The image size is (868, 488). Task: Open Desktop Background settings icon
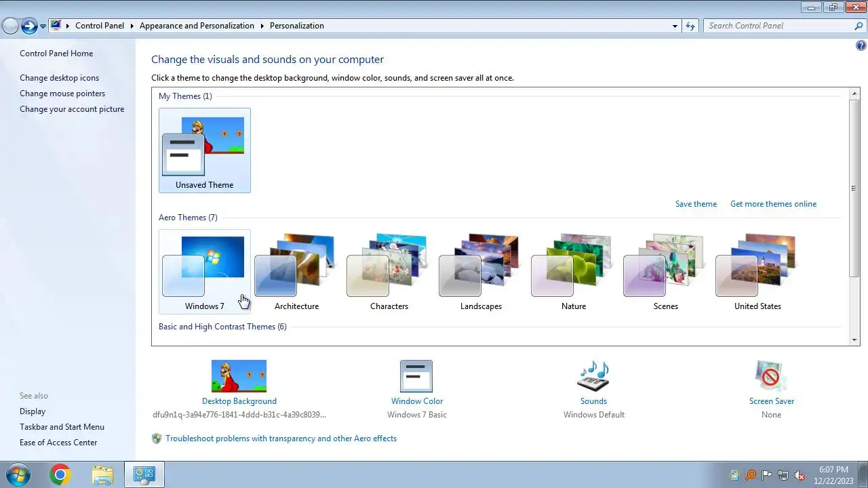pos(239,376)
